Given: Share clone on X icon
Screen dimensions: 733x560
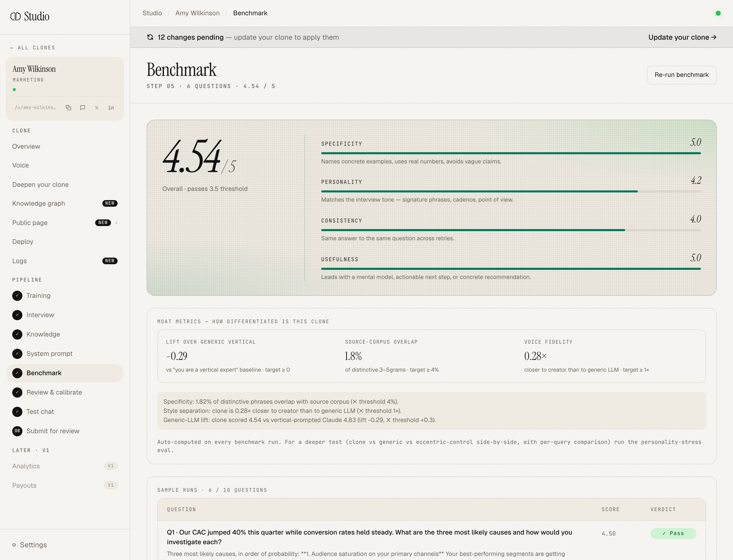Looking at the screenshot, I should tap(97, 108).
